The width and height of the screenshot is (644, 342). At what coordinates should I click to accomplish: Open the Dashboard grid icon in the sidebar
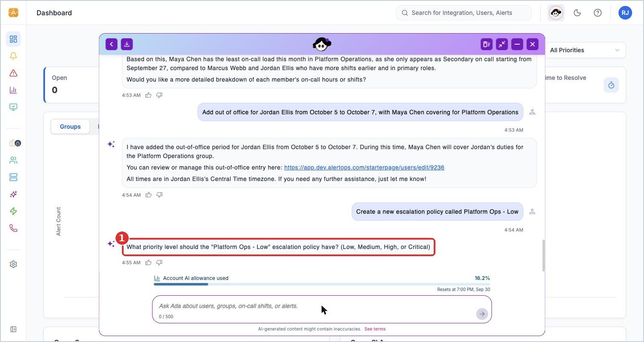(13, 39)
